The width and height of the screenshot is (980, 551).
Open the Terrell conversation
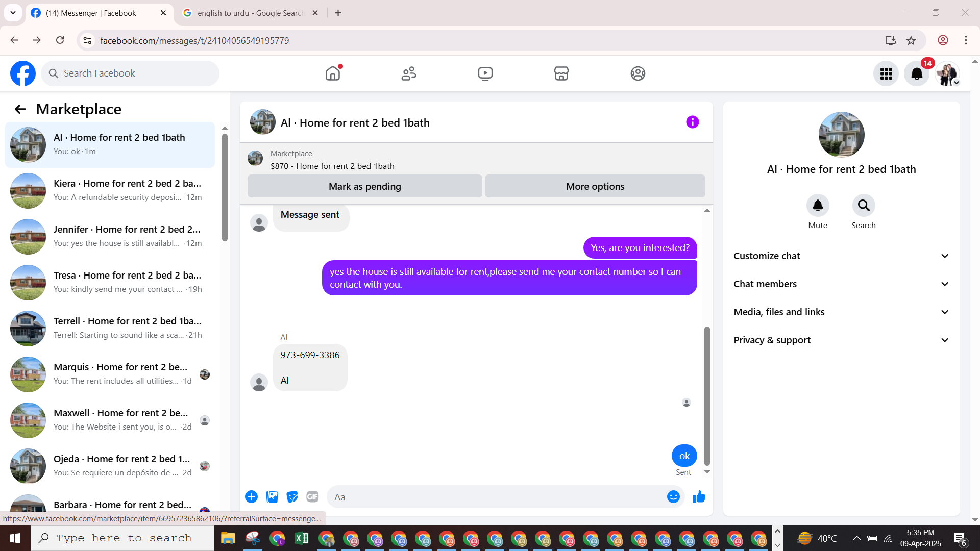tap(110, 329)
